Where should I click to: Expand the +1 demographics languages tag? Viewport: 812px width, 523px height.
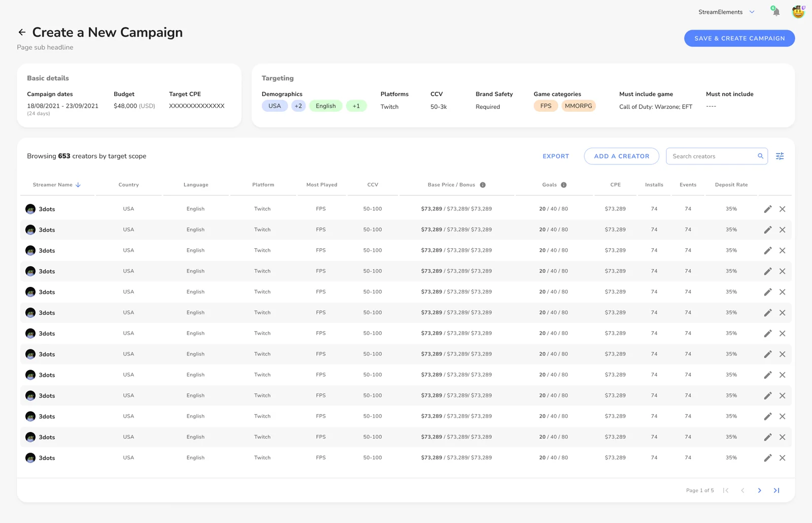pos(356,106)
